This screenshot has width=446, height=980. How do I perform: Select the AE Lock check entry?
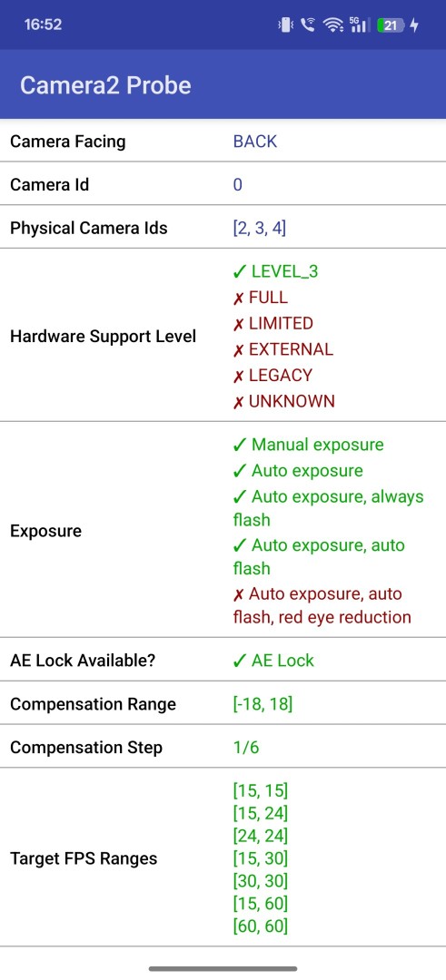[273, 661]
